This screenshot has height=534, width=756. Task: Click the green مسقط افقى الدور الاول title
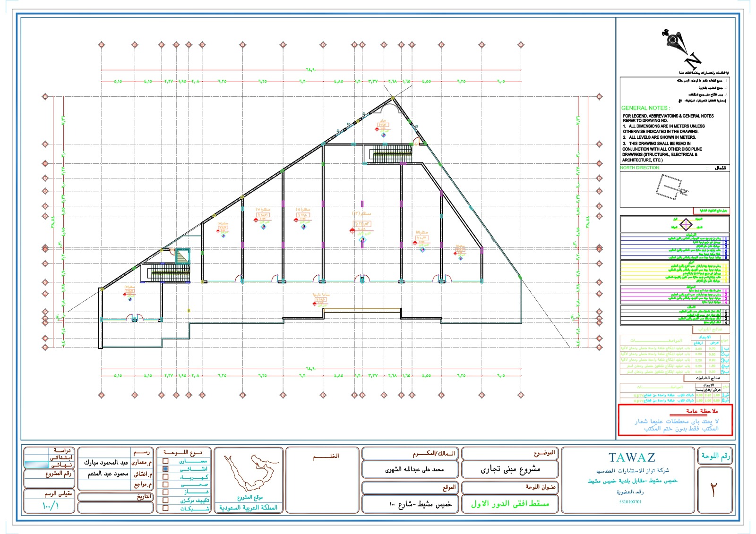tap(510, 504)
